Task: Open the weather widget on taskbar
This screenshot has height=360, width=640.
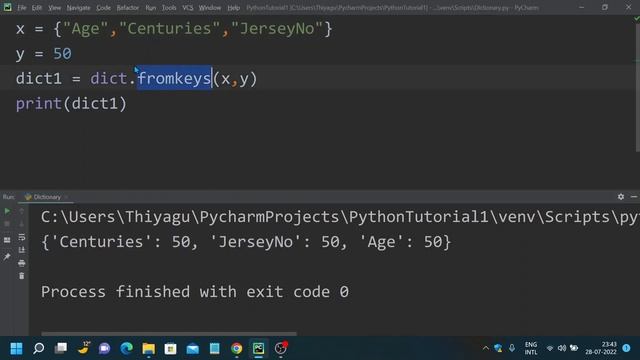Action: pyautogui.click(x=84, y=348)
